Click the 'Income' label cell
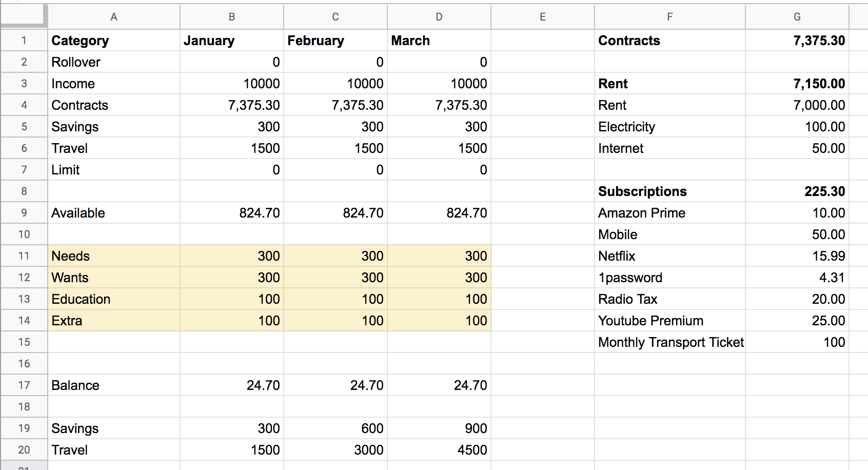 point(114,84)
